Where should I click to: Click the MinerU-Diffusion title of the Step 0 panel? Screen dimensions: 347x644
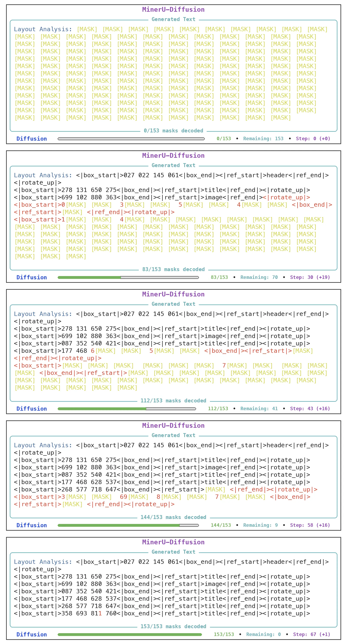point(173,10)
